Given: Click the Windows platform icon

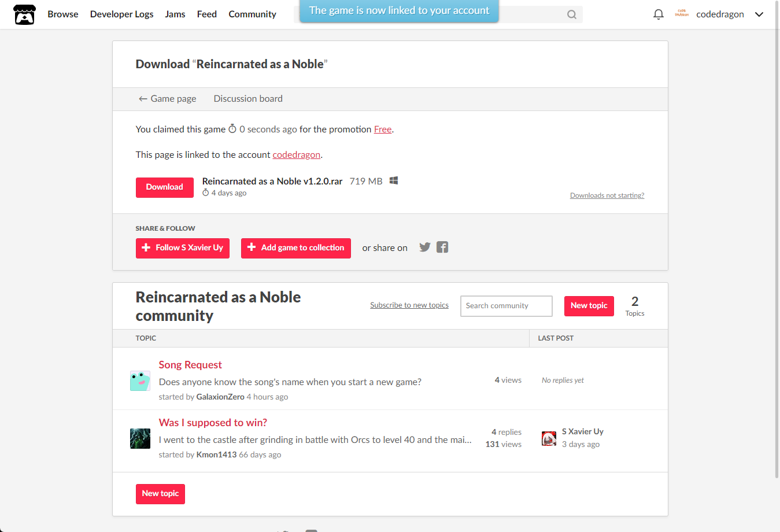Looking at the screenshot, I should (394, 181).
